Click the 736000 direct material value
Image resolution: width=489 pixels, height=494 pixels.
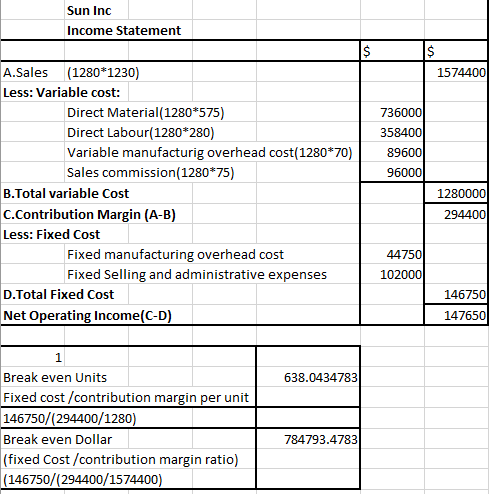401,113
